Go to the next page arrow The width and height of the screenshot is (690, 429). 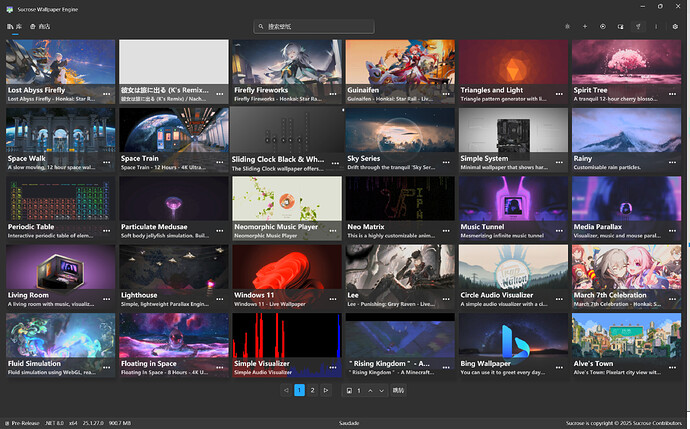326,390
